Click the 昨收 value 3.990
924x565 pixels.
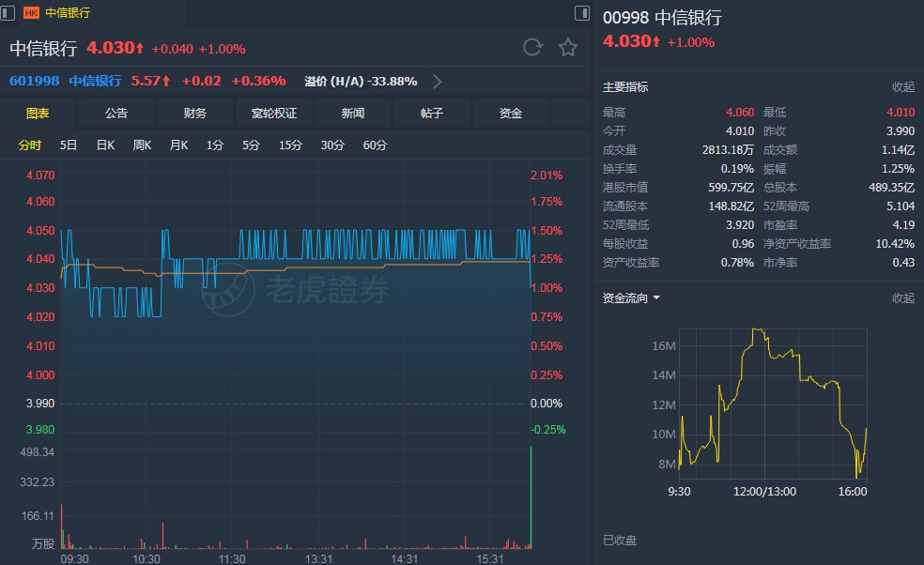tap(901, 130)
